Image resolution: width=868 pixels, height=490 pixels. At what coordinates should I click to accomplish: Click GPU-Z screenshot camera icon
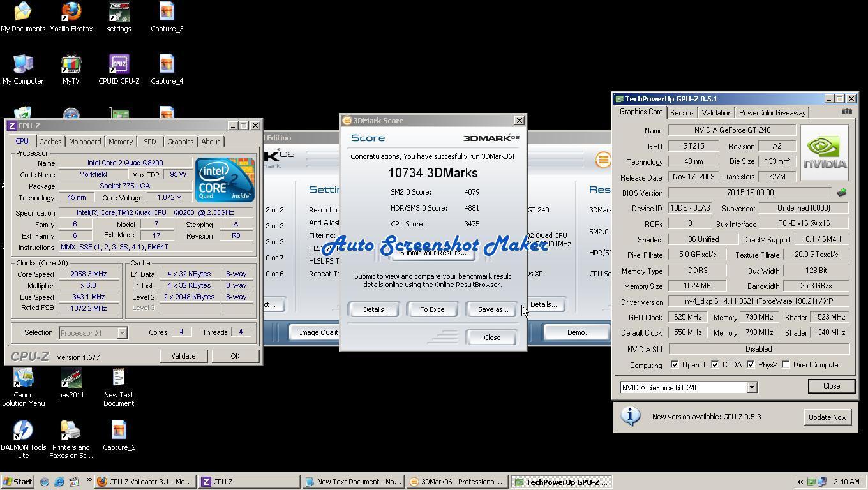click(x=846, y=112)
